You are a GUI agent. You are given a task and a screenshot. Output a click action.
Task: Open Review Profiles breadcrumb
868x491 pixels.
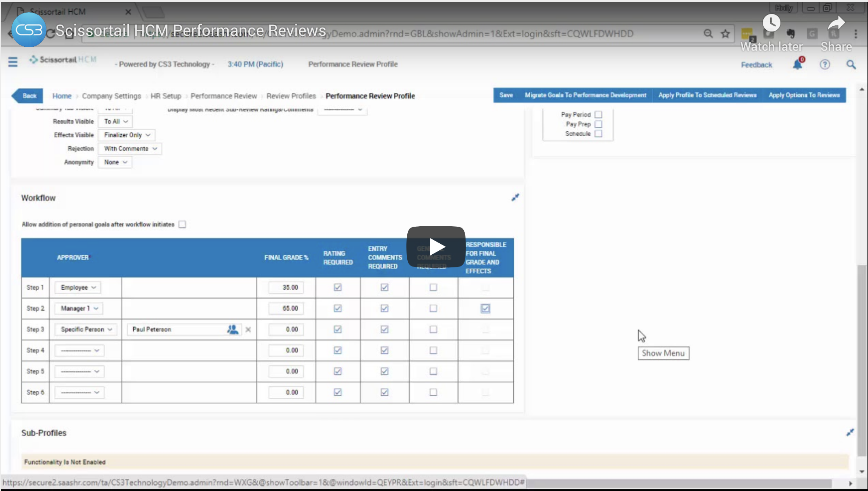tap(291, 96)
